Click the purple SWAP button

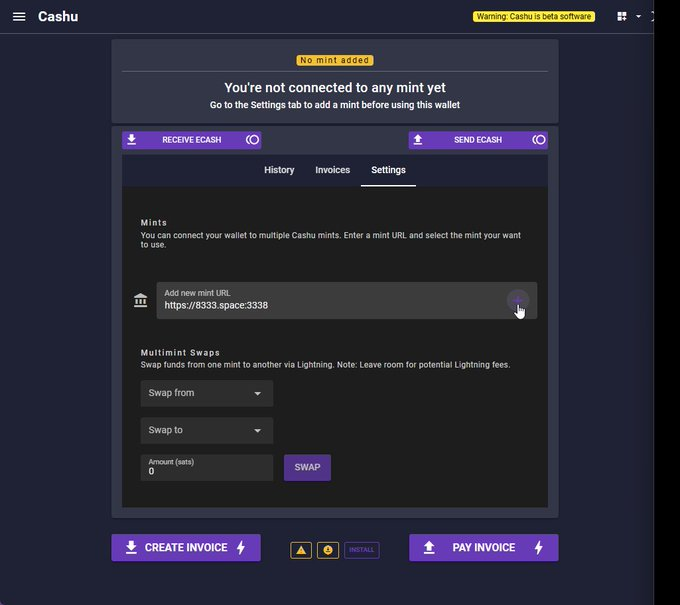coord(307,467)
